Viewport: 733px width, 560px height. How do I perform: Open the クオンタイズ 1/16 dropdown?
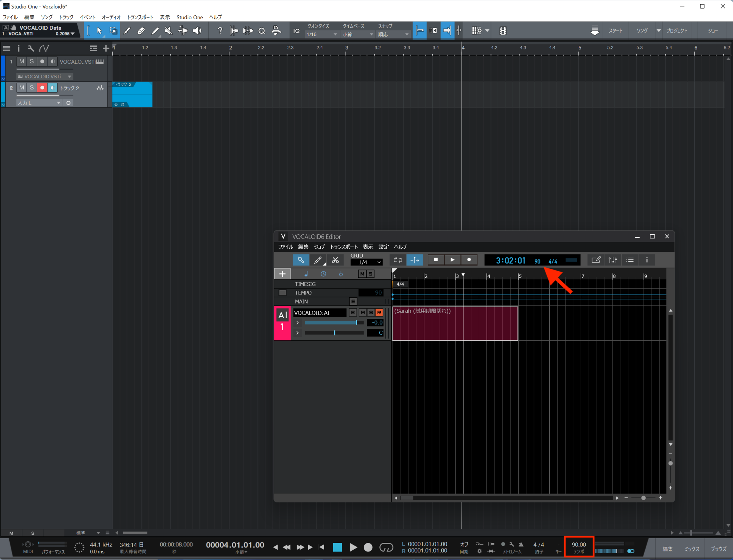[x=320, y=34]
